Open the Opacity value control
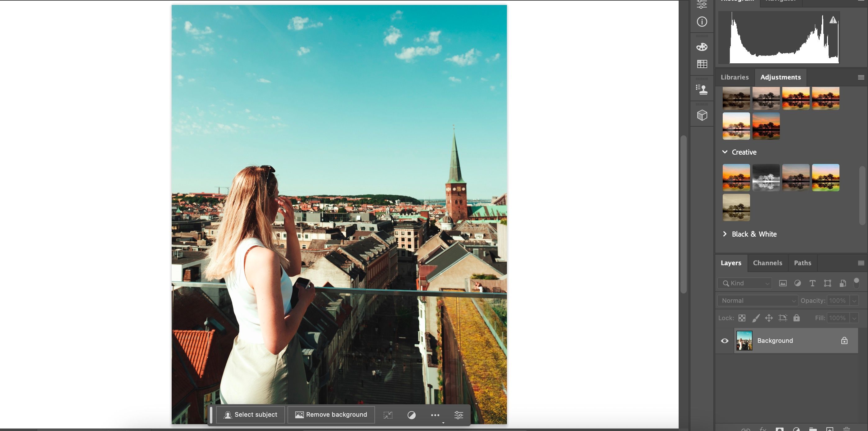Screen dimensions: 868x431 (838, 300)
